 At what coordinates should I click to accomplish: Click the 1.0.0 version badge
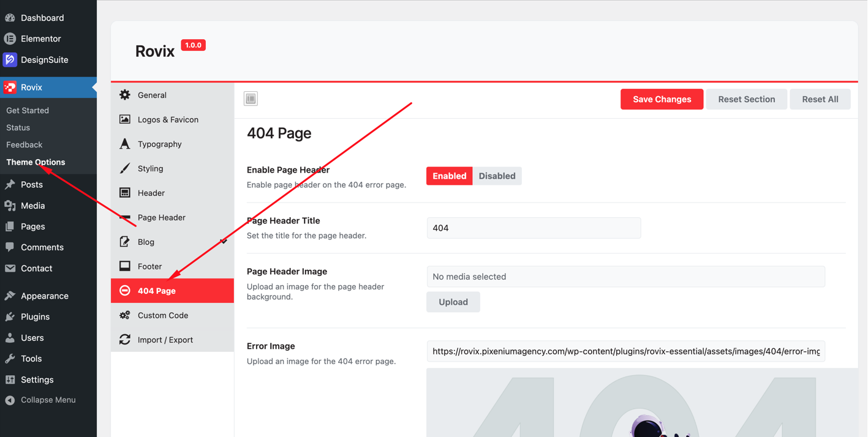coord(193,45)
